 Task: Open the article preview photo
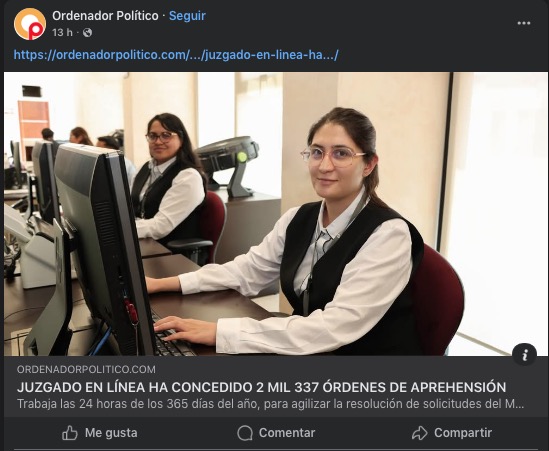(x=276, y=214)
